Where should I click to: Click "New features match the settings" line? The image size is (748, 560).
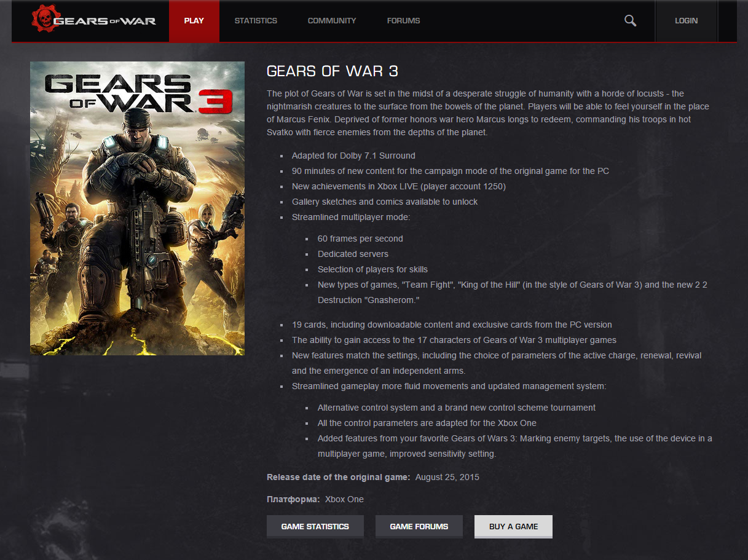click(x=497, y=363)
